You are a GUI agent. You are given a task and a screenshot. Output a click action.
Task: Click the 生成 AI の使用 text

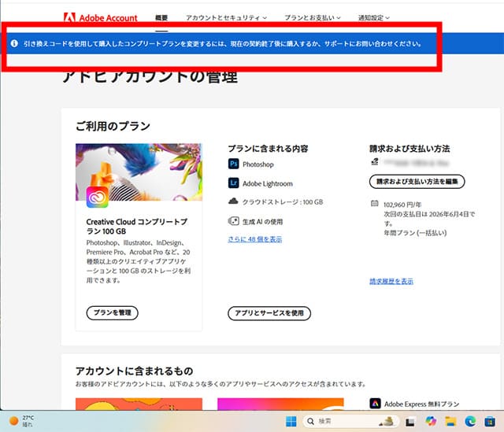pos(262,222)
